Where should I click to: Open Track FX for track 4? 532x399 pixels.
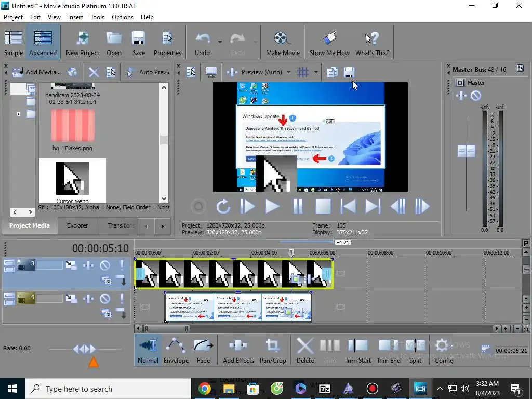[88, 298]
